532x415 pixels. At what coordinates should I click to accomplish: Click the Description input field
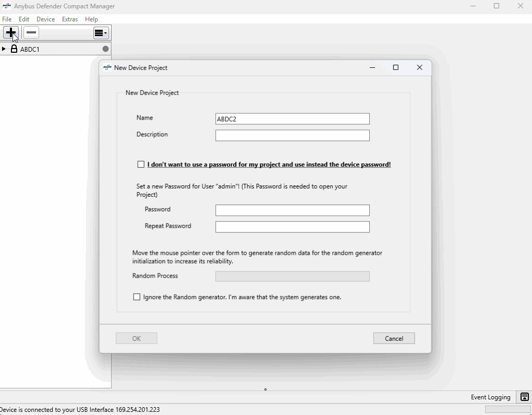point(293,136)
